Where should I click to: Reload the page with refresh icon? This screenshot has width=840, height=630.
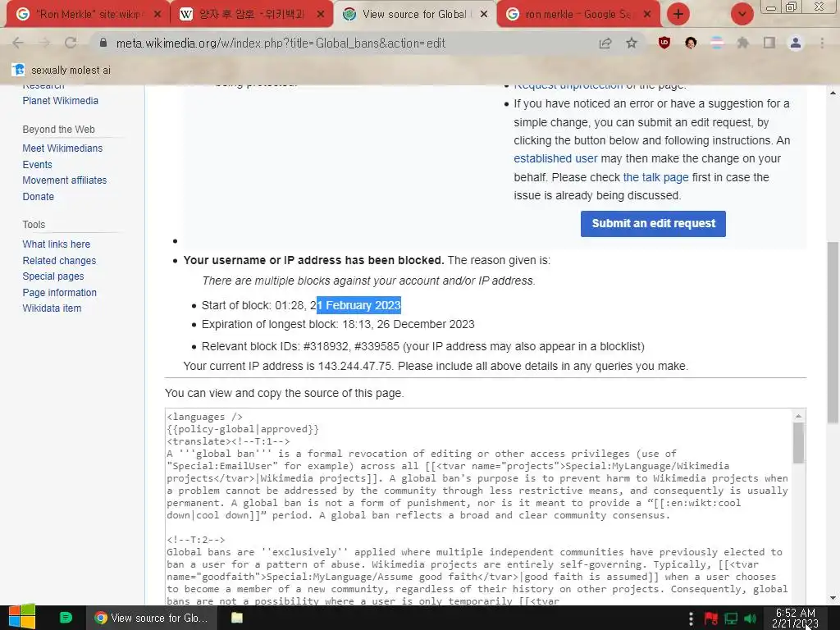(x=71, y=43)
